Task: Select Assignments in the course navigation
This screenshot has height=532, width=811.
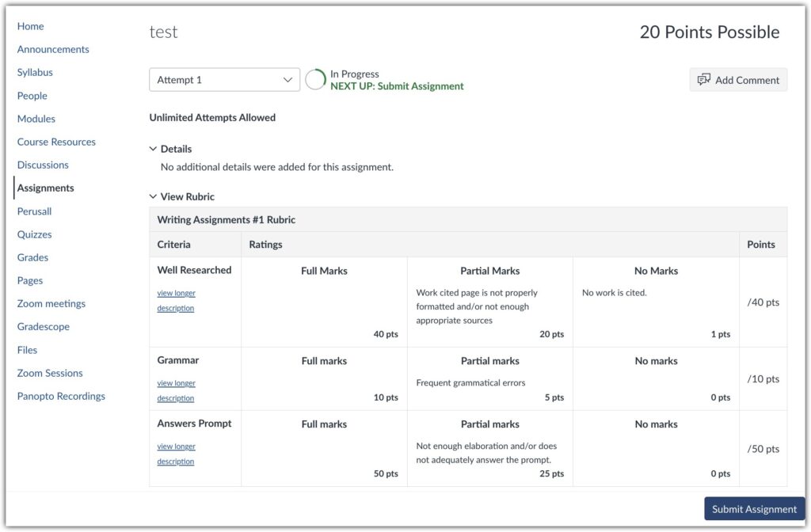Action: [45, 188]
